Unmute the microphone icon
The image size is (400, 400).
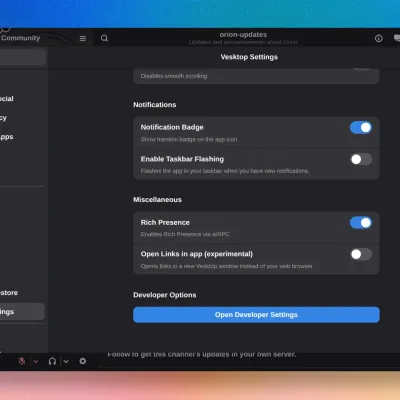coord(22,361)
